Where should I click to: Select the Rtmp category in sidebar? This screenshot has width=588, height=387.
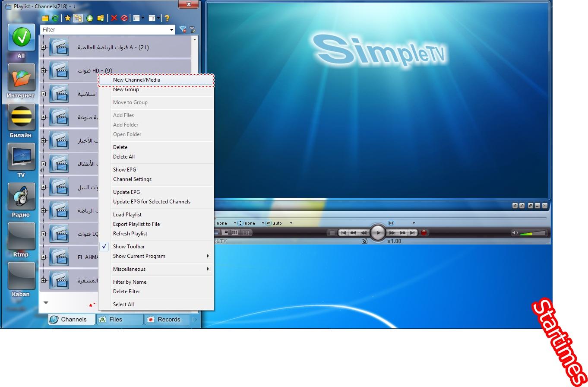pos(21,240)
